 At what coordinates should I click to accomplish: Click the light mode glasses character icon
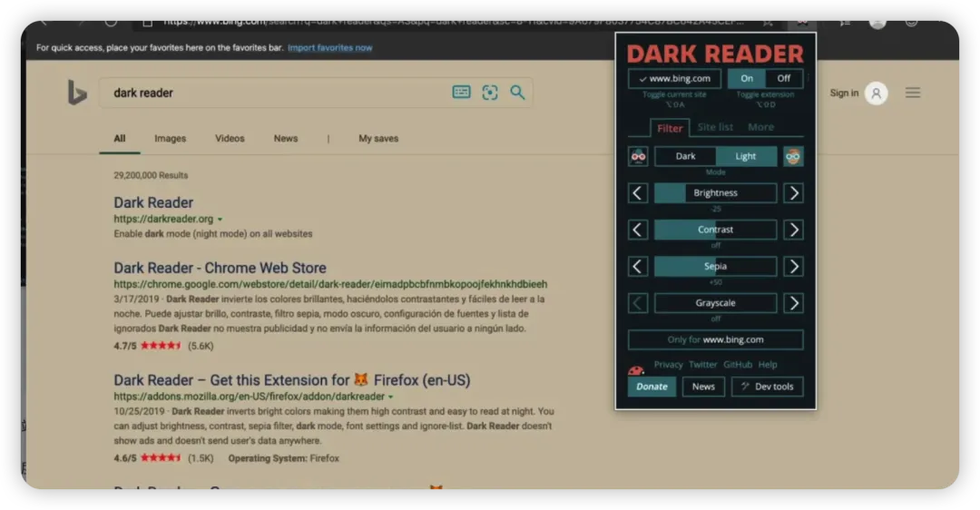(x=793, y=156)
